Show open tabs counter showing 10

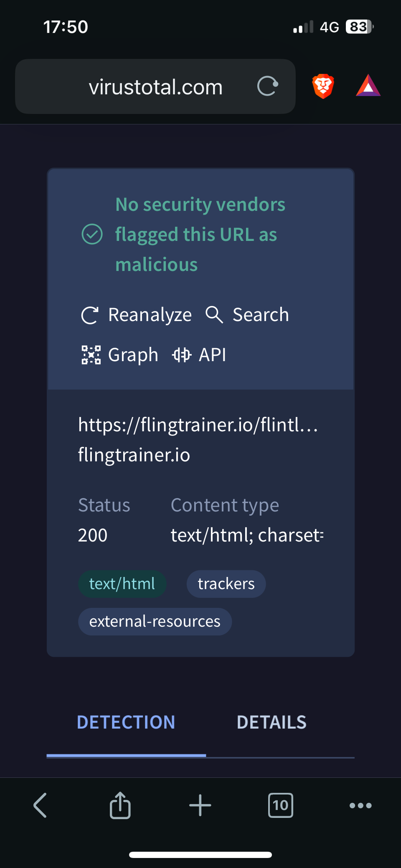(280, 805)
